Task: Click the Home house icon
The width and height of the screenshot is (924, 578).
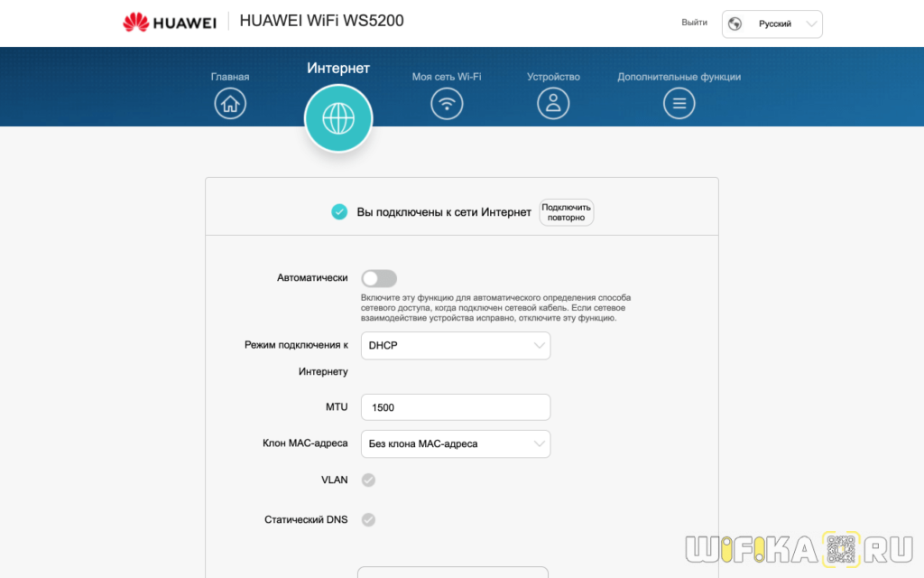Action: (230, 103)
